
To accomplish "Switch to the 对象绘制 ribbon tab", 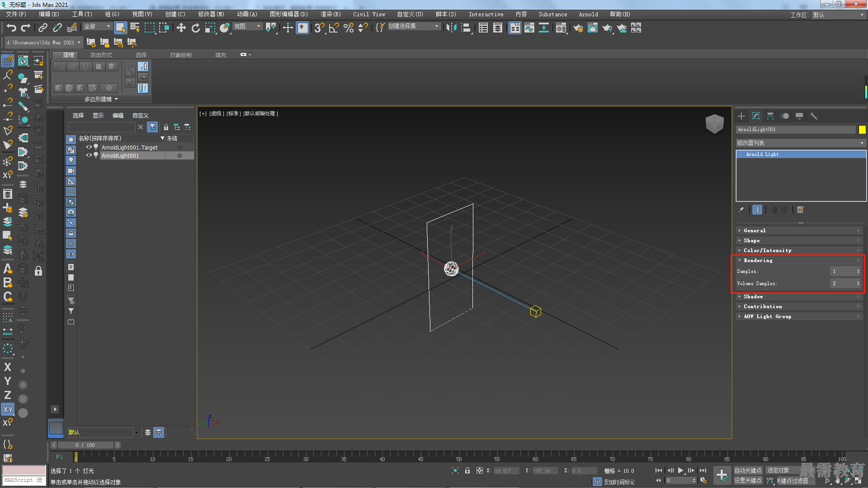I will pyautogui.click(x=181, y=55).
